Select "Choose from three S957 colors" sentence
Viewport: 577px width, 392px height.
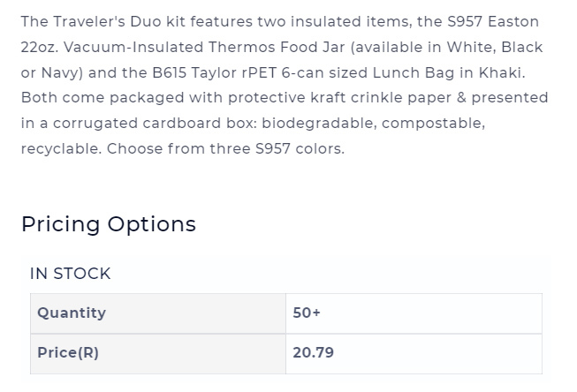tap(225, 149)
